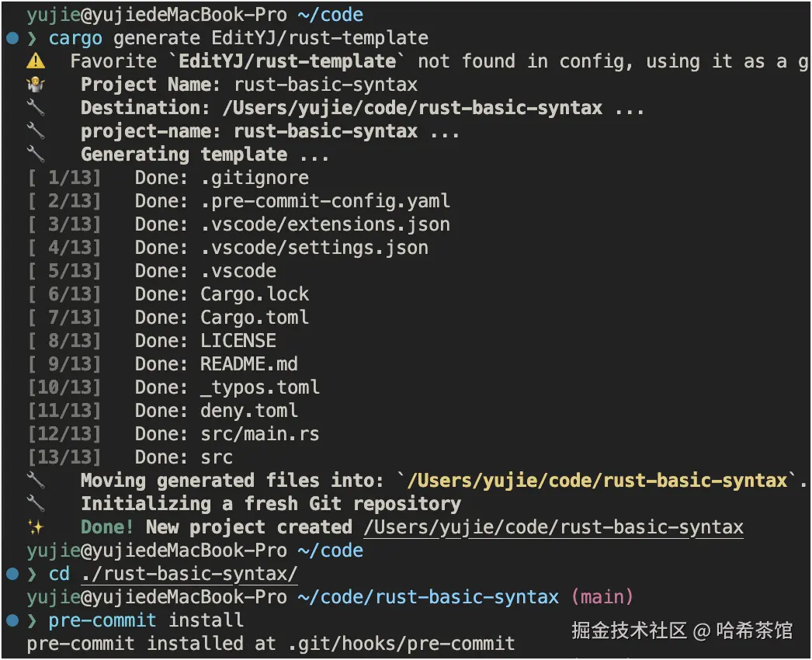This screenshot has width=812, height=660.
Task: Open the .pre-commit-config.yaml file name
Action: [324, 201]
